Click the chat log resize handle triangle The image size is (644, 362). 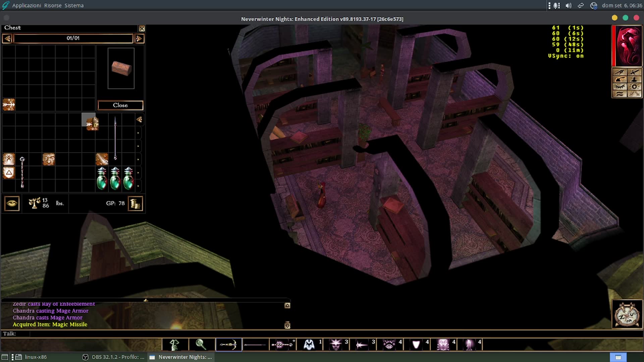point(146,300)
